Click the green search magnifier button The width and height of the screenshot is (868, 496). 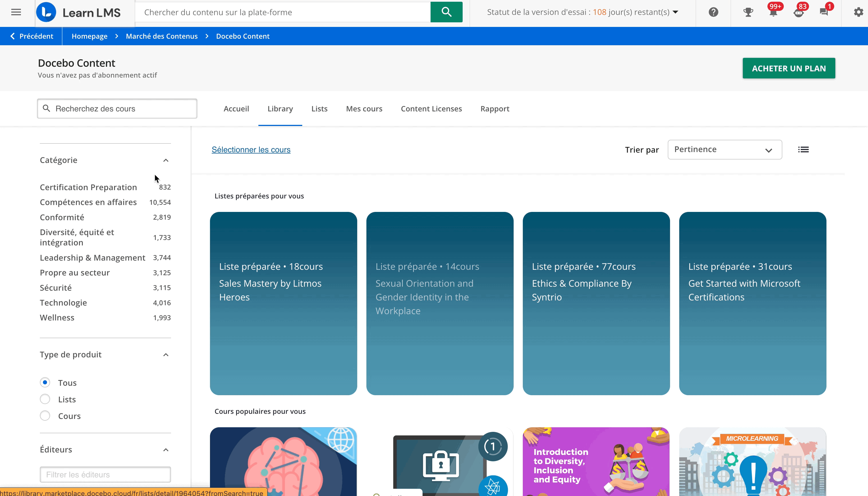click(x=446, y=12)
